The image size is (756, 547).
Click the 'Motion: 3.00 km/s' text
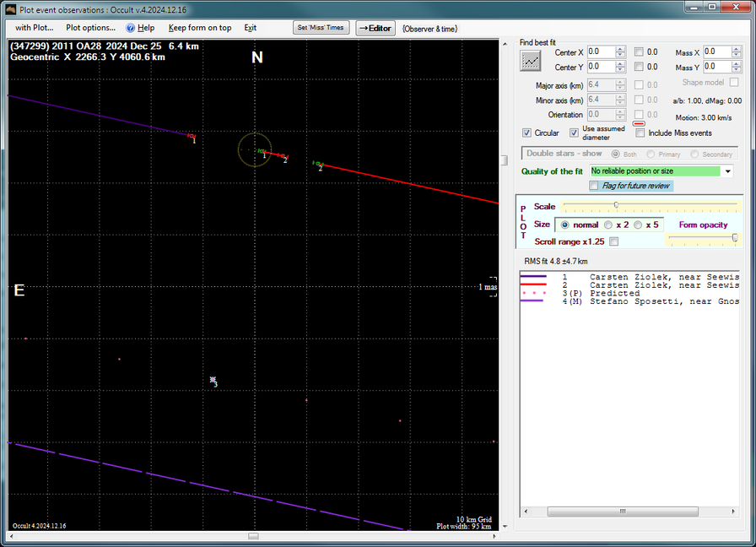(x=704, y=117)
